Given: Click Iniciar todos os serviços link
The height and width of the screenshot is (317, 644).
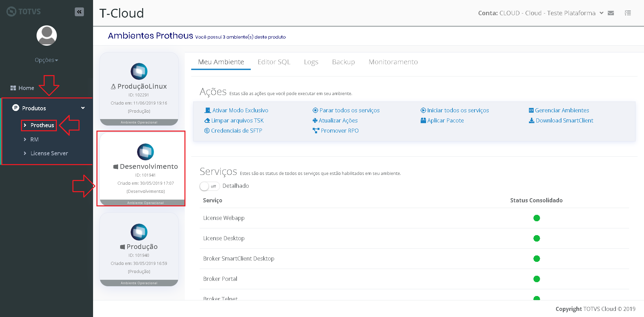Looking at the screenshot, I should tap(458, 110).
